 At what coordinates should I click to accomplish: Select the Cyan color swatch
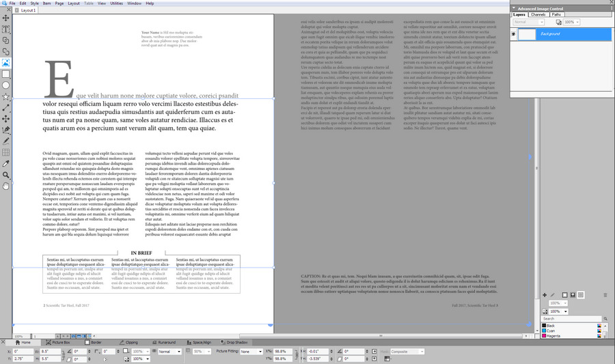coord(551,331)
